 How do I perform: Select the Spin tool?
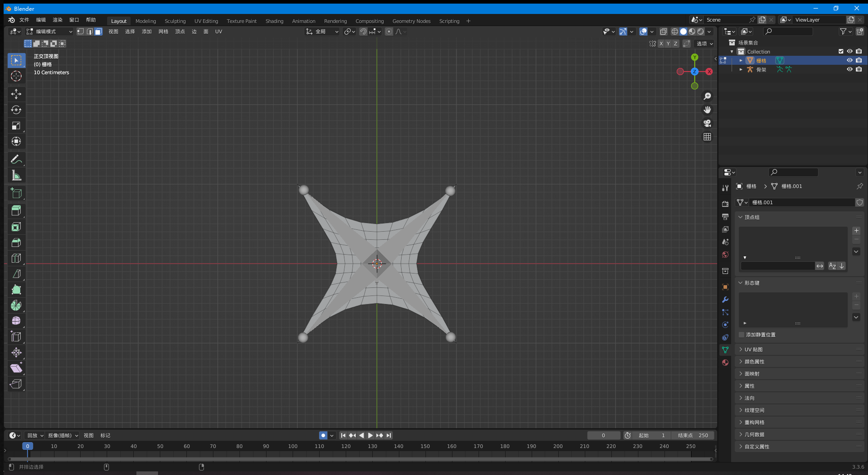16,305
